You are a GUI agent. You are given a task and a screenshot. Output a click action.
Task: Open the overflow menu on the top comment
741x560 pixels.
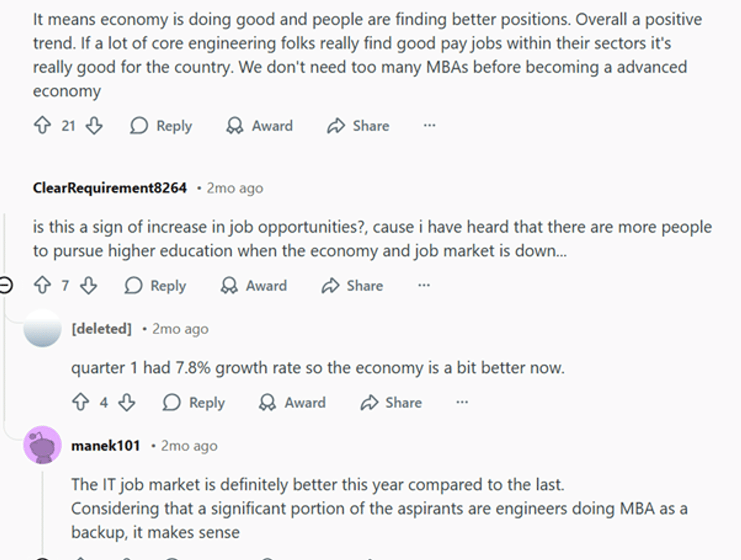coord(429,125)
